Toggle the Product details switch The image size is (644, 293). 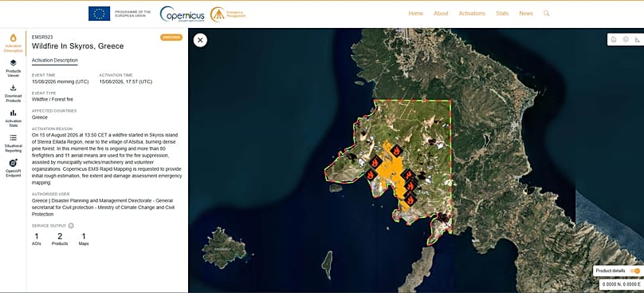(636, 271)
